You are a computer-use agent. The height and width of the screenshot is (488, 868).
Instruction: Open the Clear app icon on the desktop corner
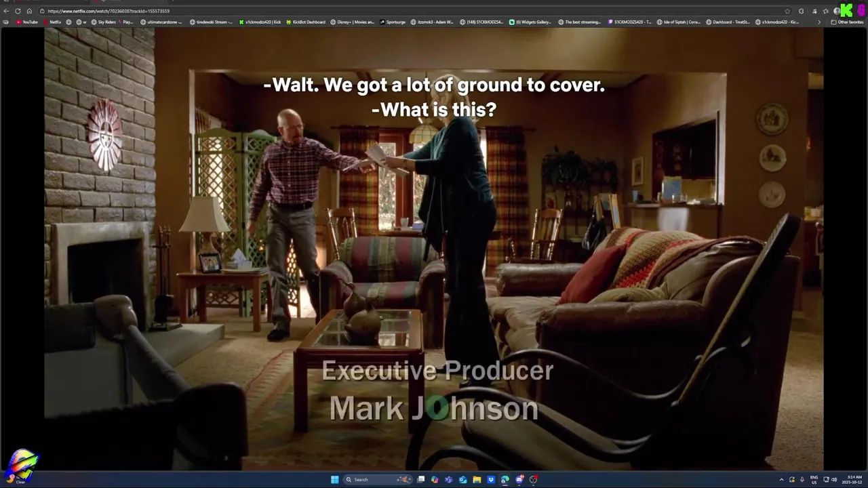[20, 467]
